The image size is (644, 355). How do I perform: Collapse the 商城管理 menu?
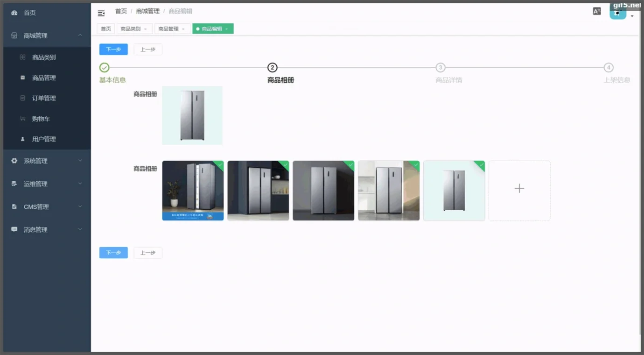[x=80, y=35]
